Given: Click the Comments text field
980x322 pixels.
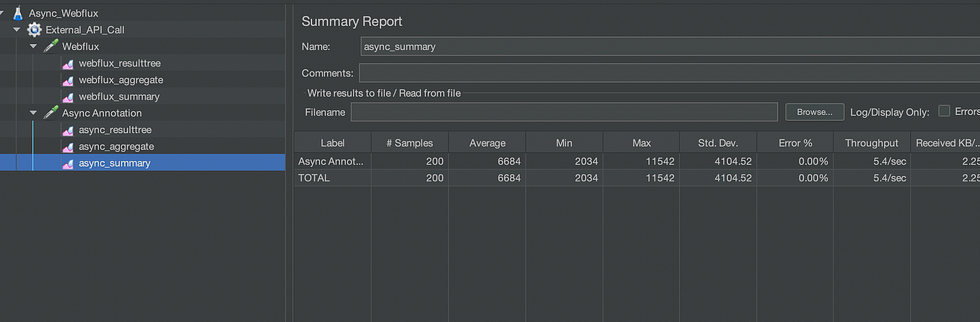Looking at the screenshot, I should coord(668,73).
